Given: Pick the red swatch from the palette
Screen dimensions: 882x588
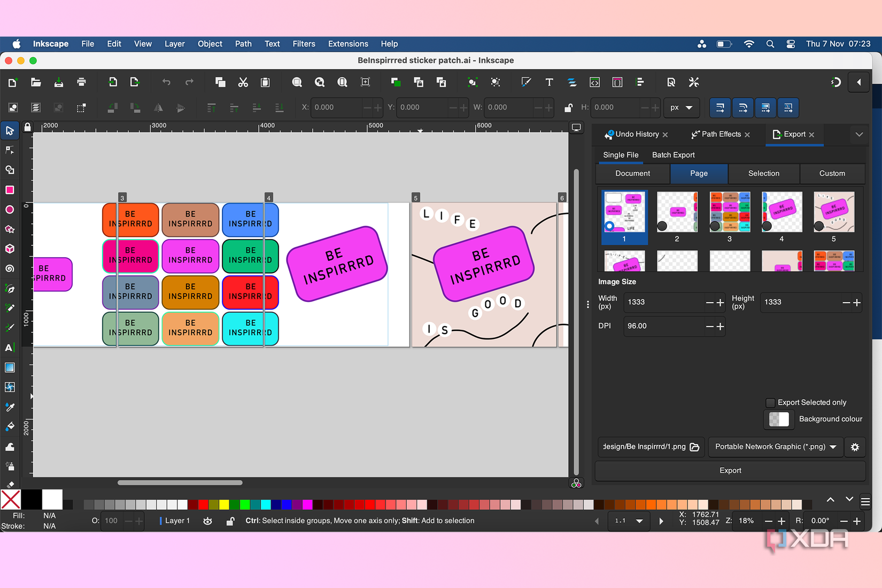Looking at the screenshot, I should [203, 504].
